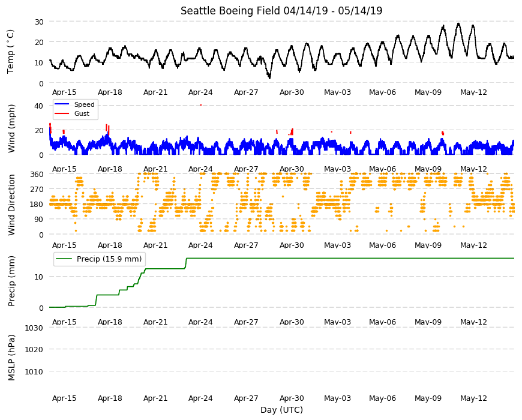Select the Precip (15.9 mm) legend label

(109, 259)
